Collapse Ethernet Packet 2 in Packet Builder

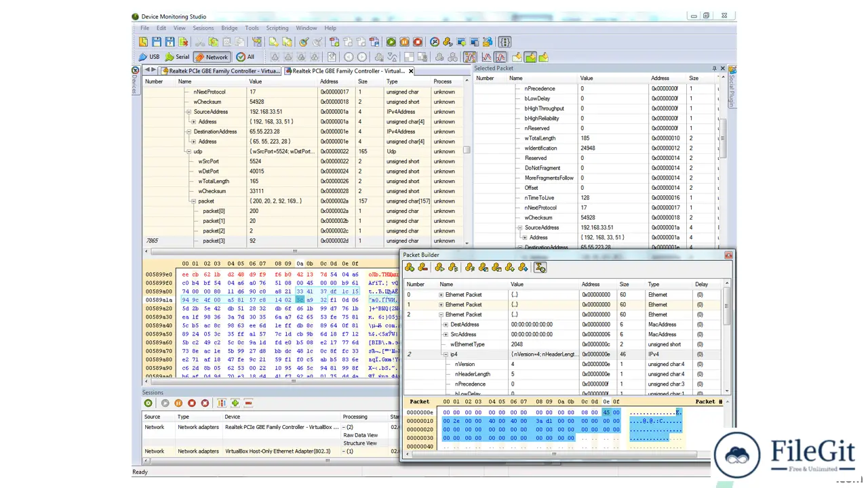[x=441, y=314]
